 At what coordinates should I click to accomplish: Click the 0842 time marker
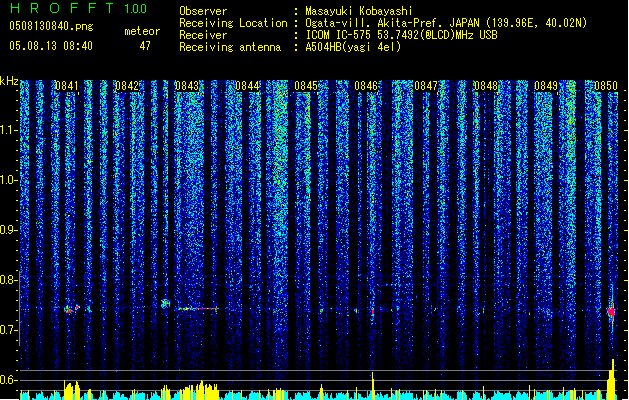pyautogui.click(x=127, y=86)
